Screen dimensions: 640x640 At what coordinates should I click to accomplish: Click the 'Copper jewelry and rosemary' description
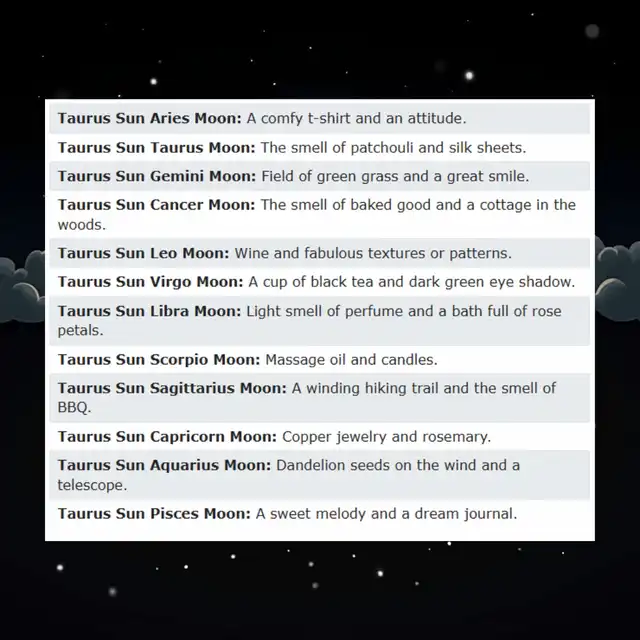386,437
